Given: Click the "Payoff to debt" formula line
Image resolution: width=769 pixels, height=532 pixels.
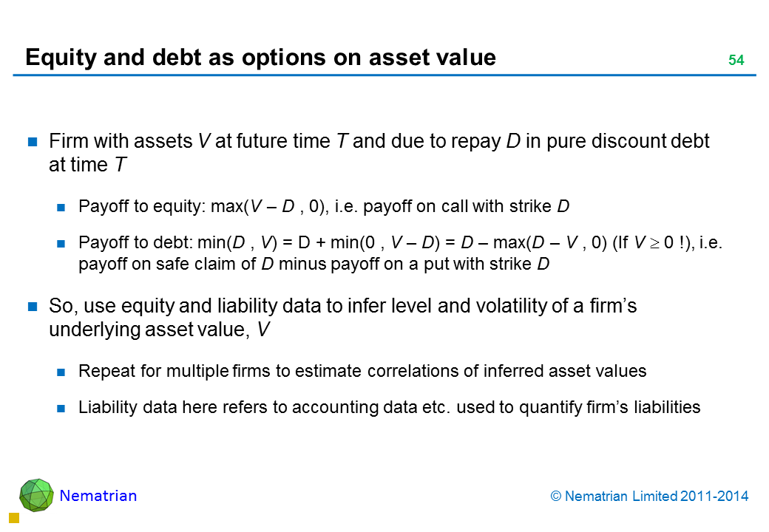Looking at the screenshot, I should [x=399, y=243].
